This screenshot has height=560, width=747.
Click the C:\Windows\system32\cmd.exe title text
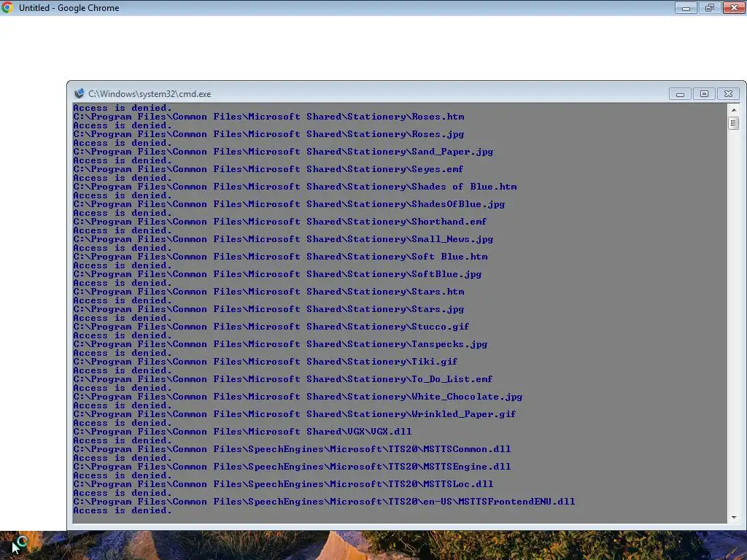pos(150,94)
